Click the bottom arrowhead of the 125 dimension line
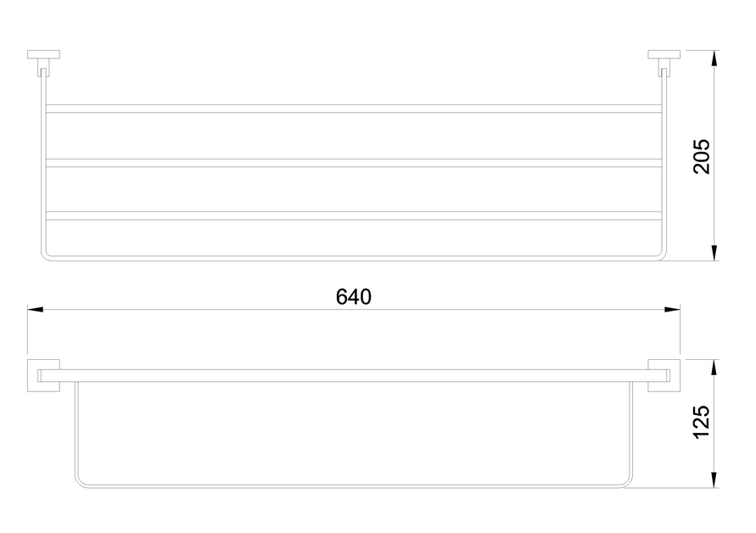The height and width of the screenshot is (533, 756). (x=714, y=480)
